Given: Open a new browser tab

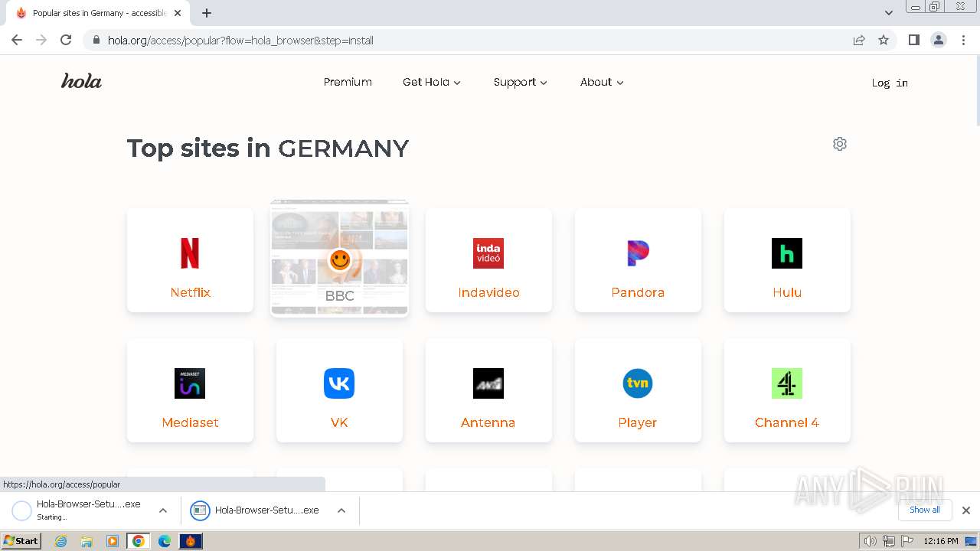Looking at the screenshot, I should click(207, 13).
